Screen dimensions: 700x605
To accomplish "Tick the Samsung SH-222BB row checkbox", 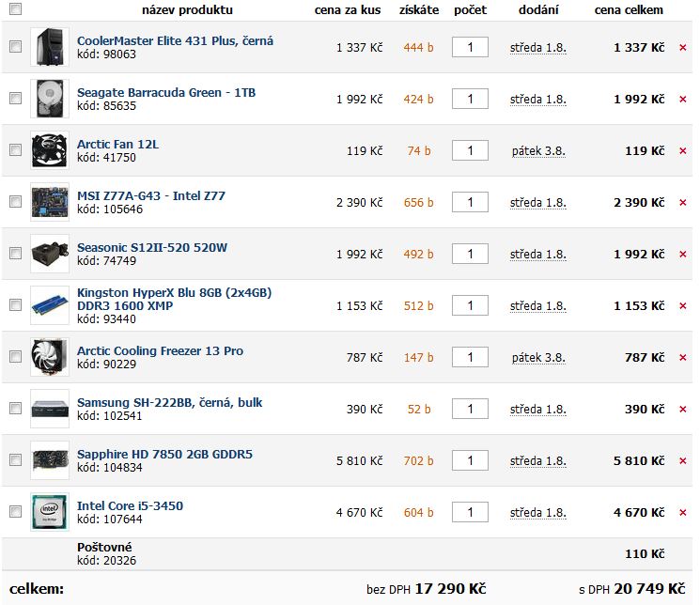I will [x=15, y=409].
